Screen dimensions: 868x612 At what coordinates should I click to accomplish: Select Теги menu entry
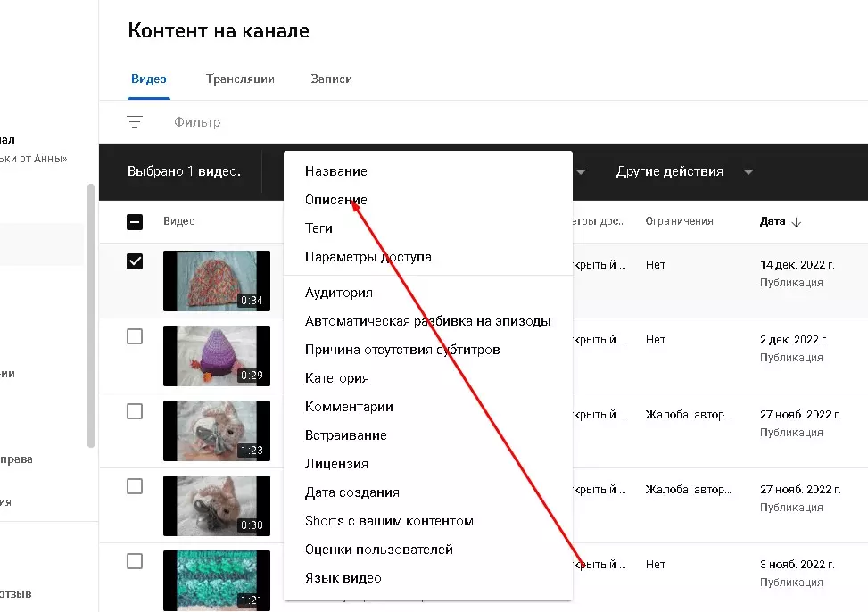pyautogui.click(x=318, y=228)
